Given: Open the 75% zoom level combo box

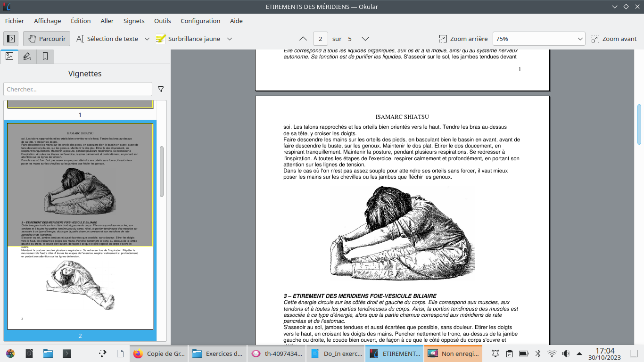Looking at the screenshot, I should (x=538, y=39).
